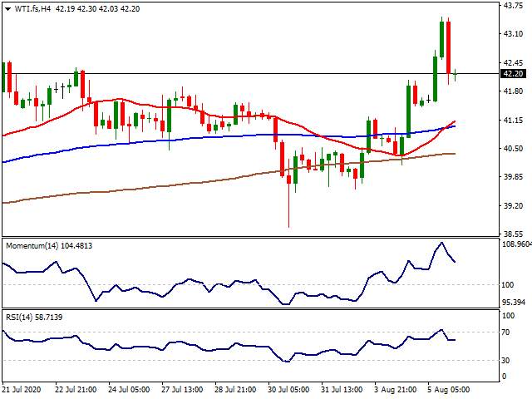
Task: Click the 43.10 price axis value
Action: coord(513,33)
